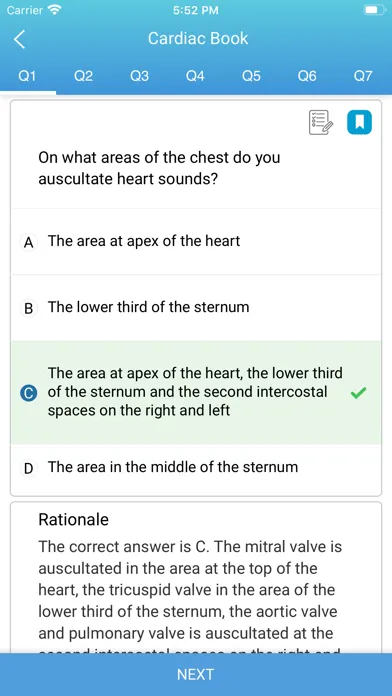Tap the battery status icon
This screenshot has height=696, width=392.
coord(373,10)
